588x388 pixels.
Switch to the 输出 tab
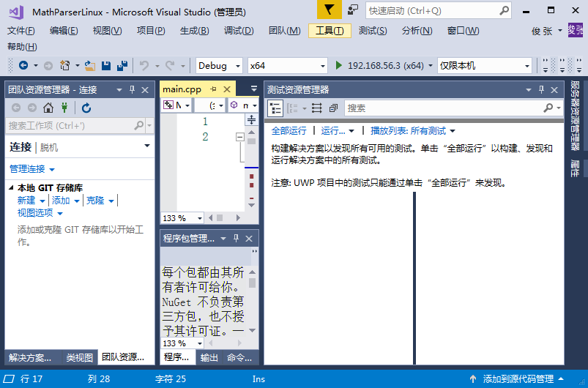coord(209,358)
